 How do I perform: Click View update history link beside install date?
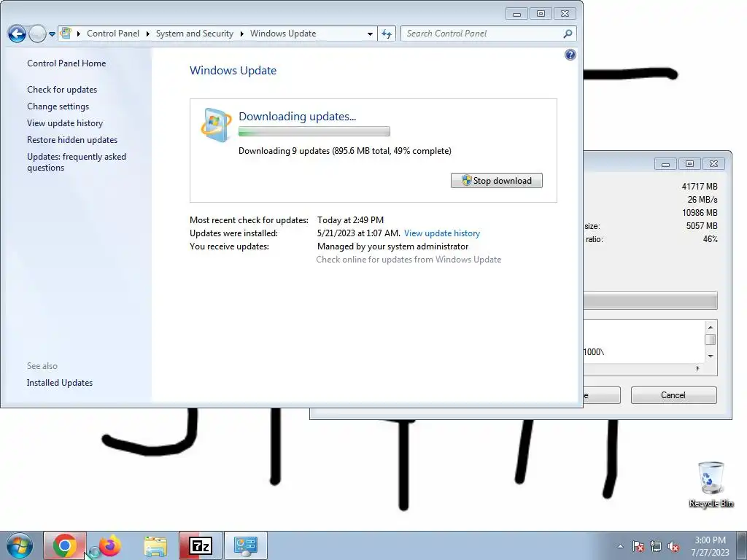coord(441,233)
